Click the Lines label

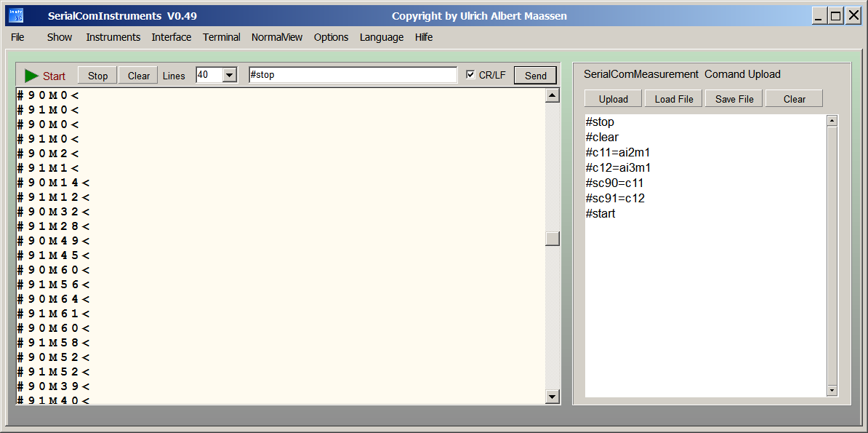click(x=174, y=76)
